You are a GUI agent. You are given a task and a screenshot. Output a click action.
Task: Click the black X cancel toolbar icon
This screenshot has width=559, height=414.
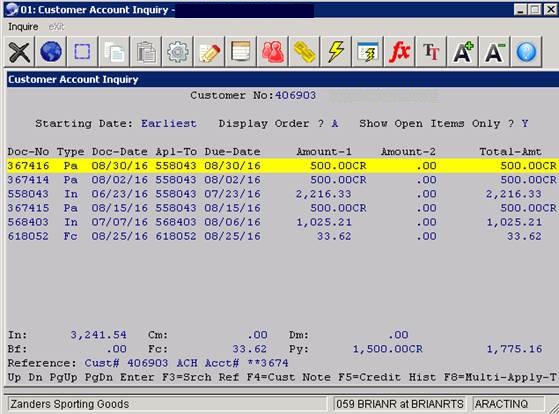(x=19, y=52)
